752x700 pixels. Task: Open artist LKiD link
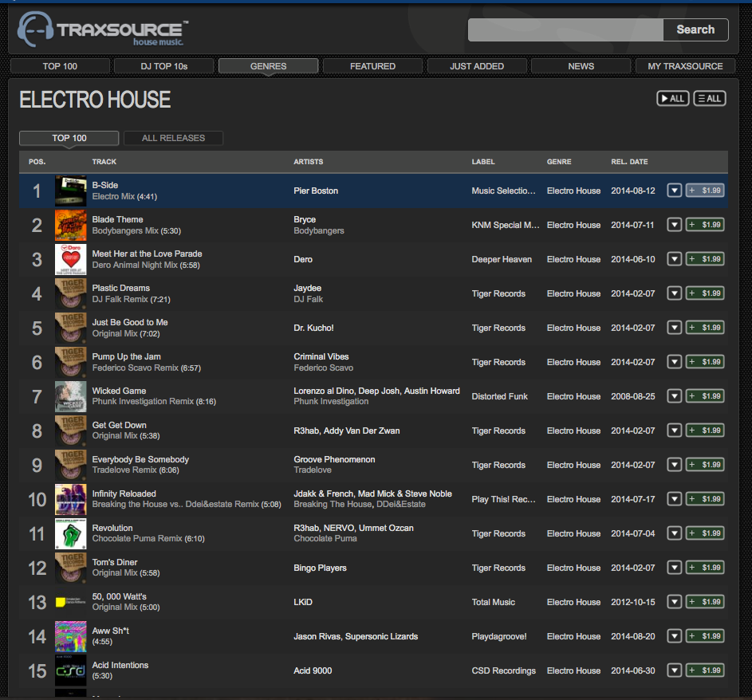[x=302, y=602]
